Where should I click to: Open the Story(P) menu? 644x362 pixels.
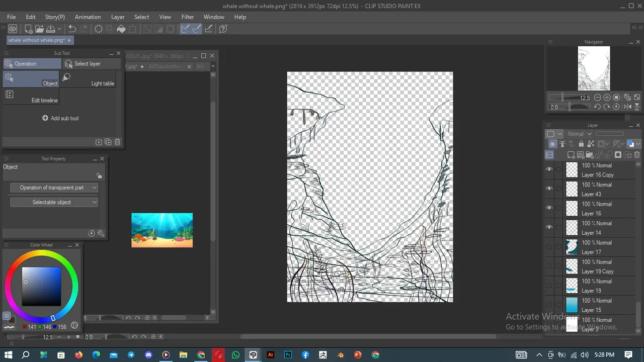click(55, 17)
